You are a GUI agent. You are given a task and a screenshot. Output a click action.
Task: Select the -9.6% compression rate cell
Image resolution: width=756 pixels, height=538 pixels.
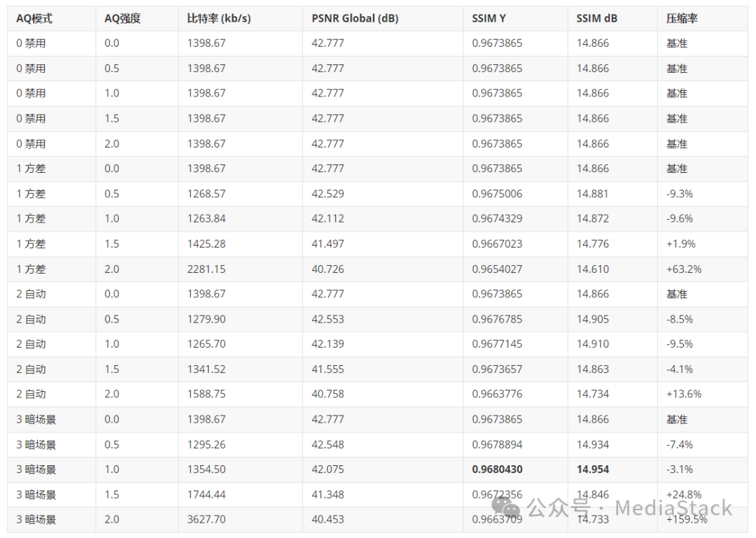coord(680,218)
